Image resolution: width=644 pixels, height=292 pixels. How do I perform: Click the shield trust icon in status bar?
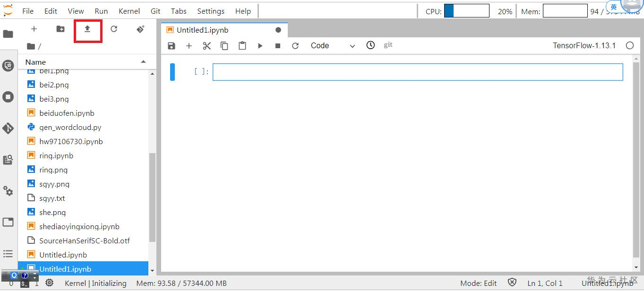512,283
